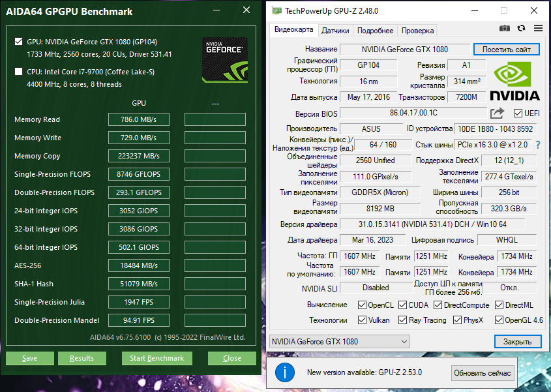Viewport: 551px width, 392px height.
Task: Click Обновить сейчас to update GPU-Z
Action: [x=483, y=372]
